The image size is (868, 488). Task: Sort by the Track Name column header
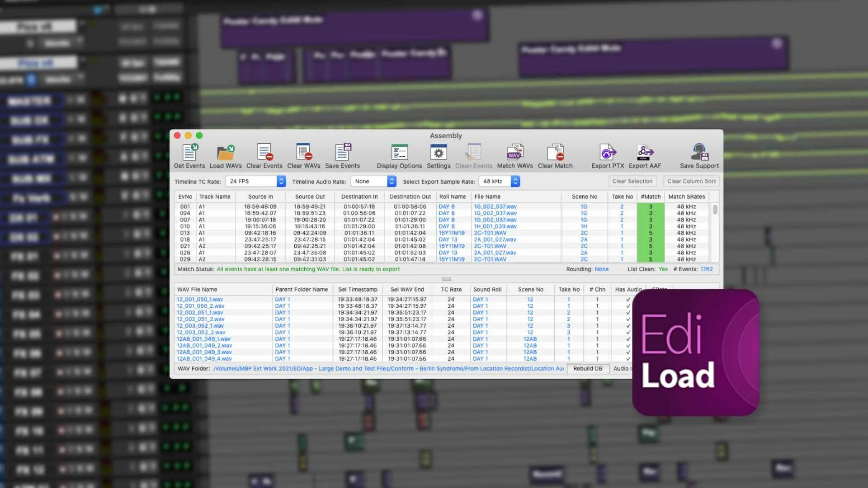click(215, 197)
